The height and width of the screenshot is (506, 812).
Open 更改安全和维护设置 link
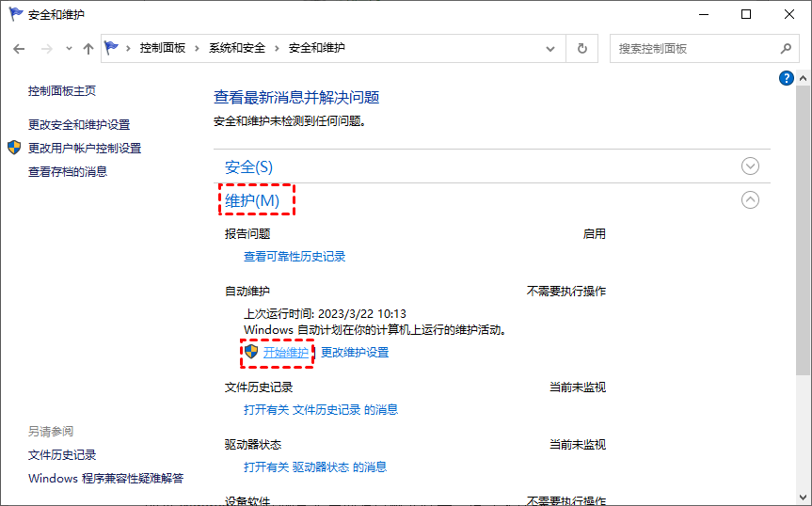click(x=79, y=125)
